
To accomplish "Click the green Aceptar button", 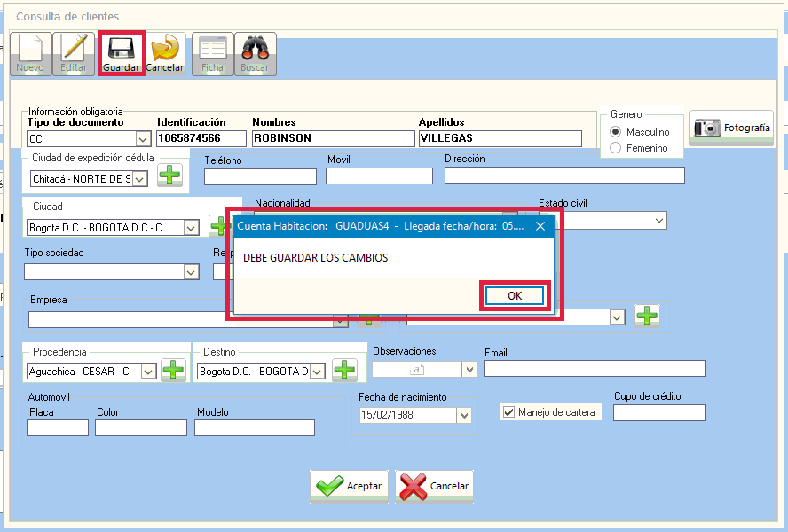I will (349, 486).
